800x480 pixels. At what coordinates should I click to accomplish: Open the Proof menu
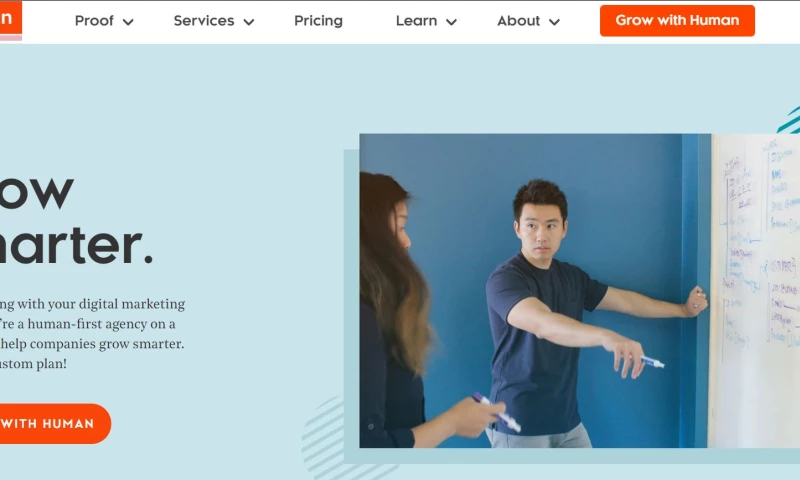click(94, 21)
